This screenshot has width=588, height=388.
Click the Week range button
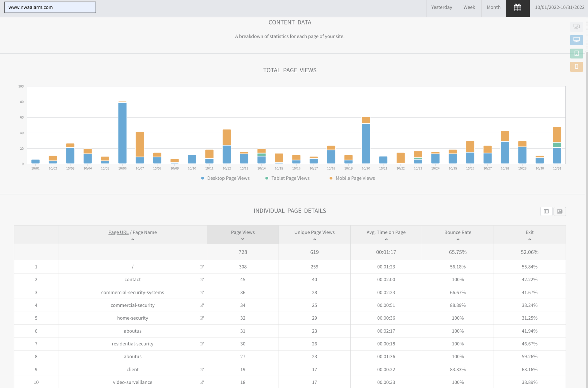[469, 8]
